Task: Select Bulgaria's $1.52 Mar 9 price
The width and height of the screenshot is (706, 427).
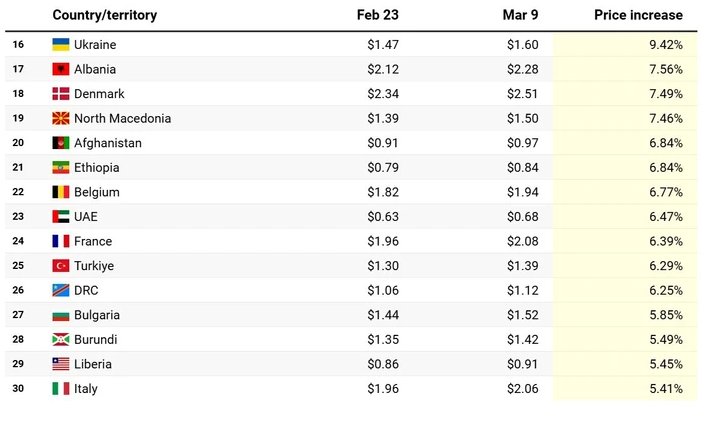Action: (x=520, y=315)
